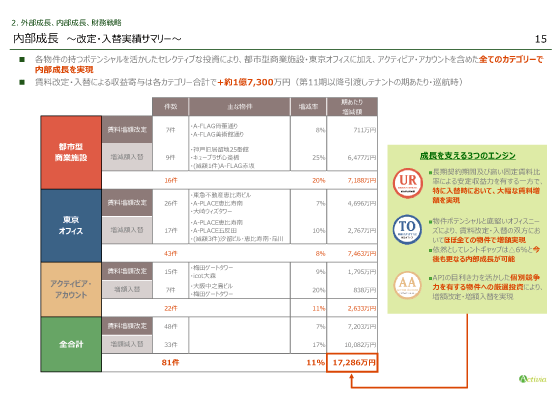This screenshot has width=560, height=396.
Task: Select the red 都市型商業施設 category block
Action: tap(71, 152)
